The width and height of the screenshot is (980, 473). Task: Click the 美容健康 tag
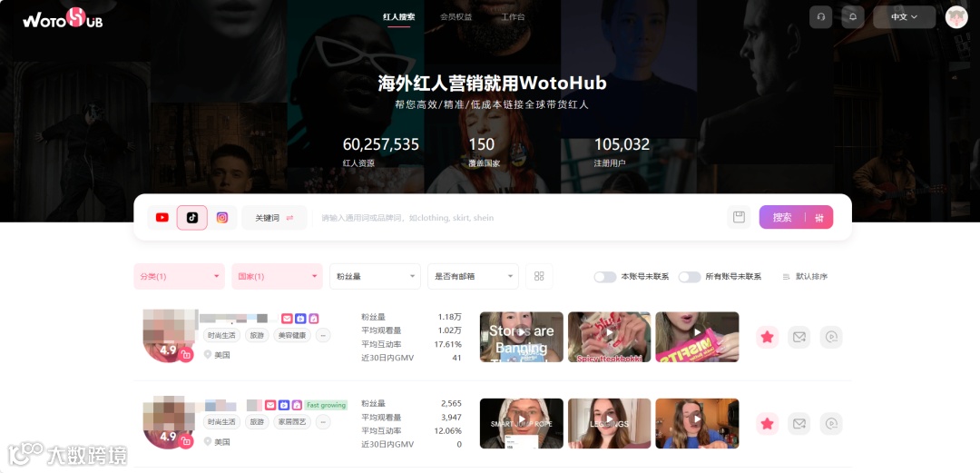[x=292, y=335]
